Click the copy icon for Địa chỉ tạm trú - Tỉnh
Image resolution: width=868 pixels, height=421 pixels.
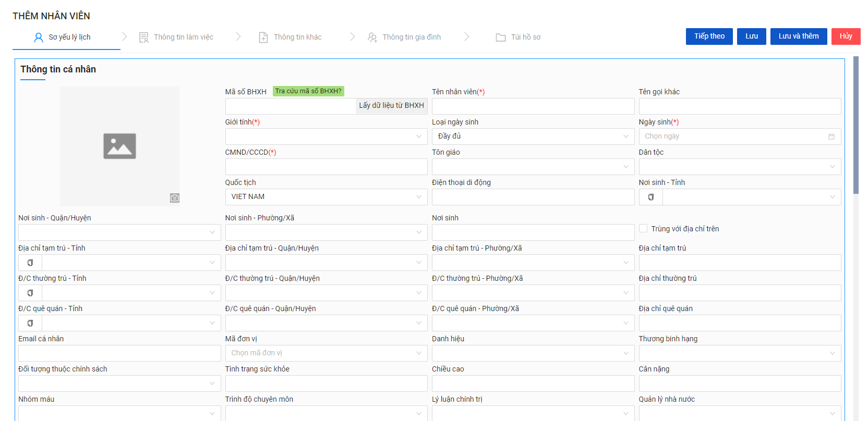click(x=30, y=263)
